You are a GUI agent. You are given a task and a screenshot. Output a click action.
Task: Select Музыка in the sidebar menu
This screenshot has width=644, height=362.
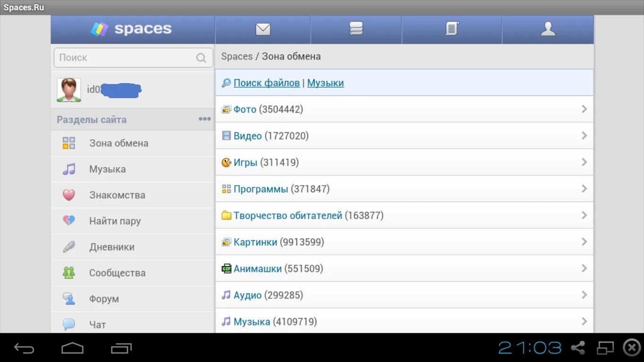click(133, 169)
